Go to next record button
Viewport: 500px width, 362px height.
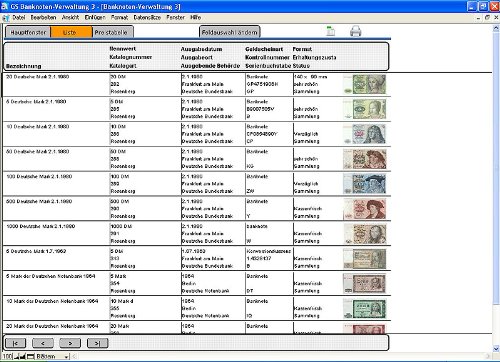pos(70,343)
